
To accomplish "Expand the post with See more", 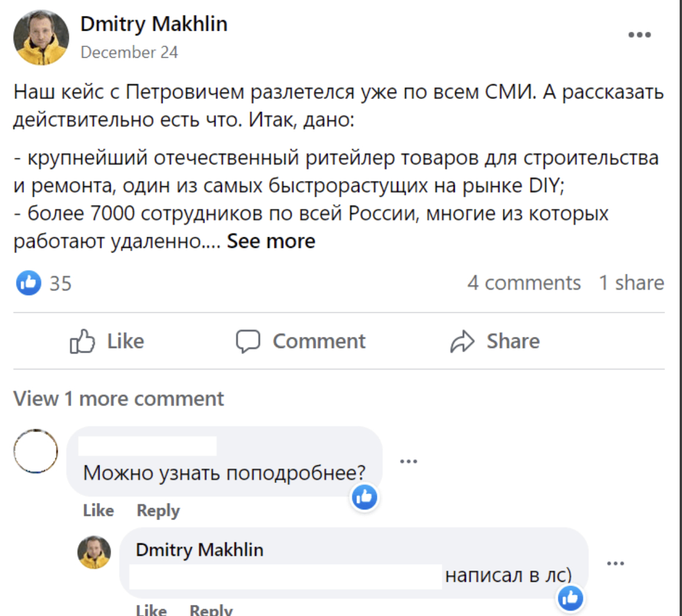I will tap(271, 241).
